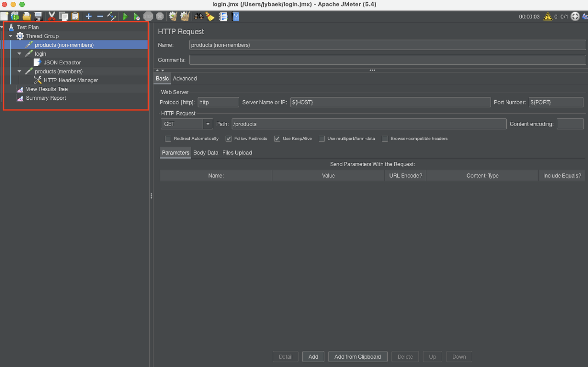Click the JMeter feather logo icon

(x=585, y=17)
